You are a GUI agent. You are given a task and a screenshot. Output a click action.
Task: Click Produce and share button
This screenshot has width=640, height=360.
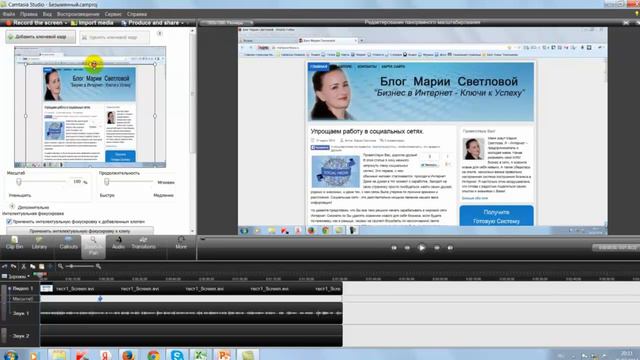[150, 23]
